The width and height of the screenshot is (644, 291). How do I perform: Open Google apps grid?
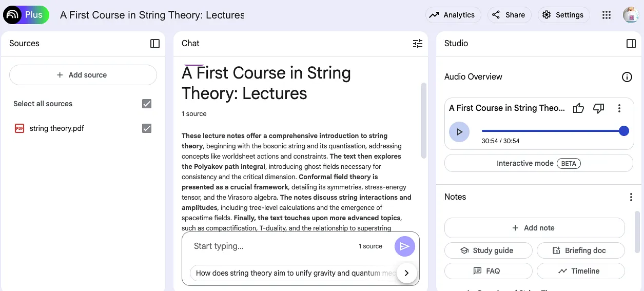point(607,15)
